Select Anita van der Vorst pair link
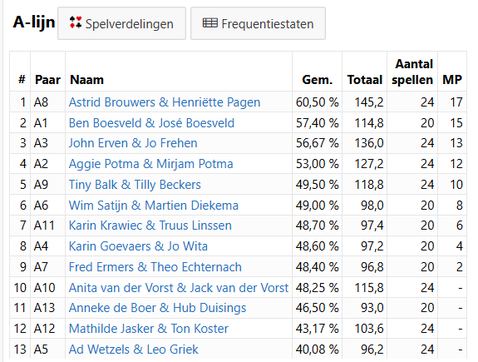 tap(178, 288)
